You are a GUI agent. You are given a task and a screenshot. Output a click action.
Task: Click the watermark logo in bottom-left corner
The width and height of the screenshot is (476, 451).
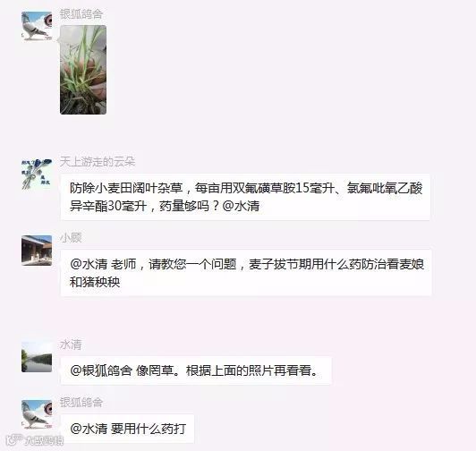coord(34,440)
